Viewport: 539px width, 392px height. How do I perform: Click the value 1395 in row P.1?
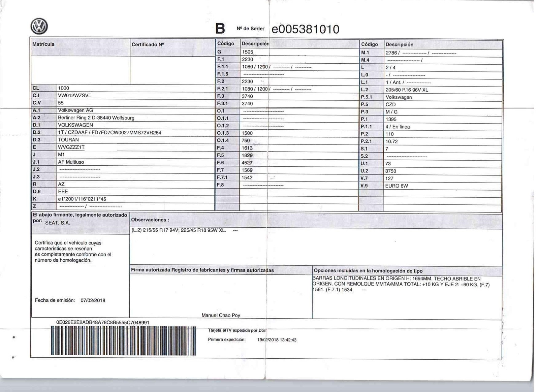point(391,119)
